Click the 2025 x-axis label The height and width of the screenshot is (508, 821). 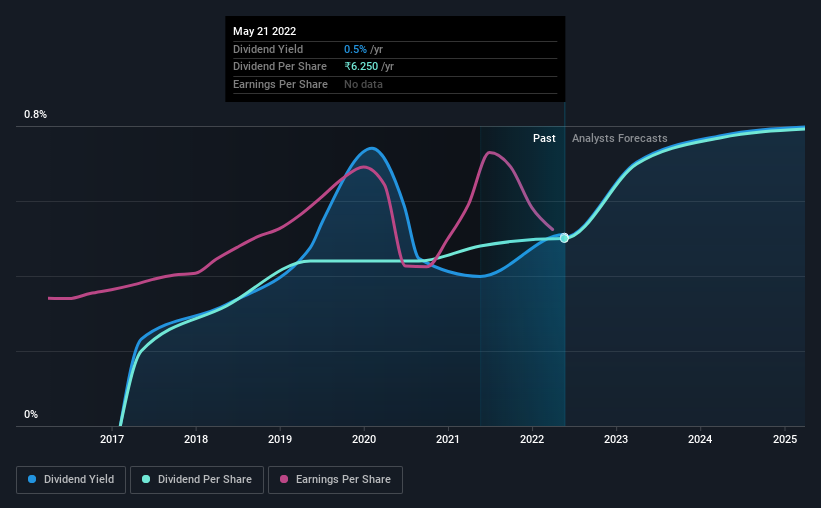pos(785,439)
